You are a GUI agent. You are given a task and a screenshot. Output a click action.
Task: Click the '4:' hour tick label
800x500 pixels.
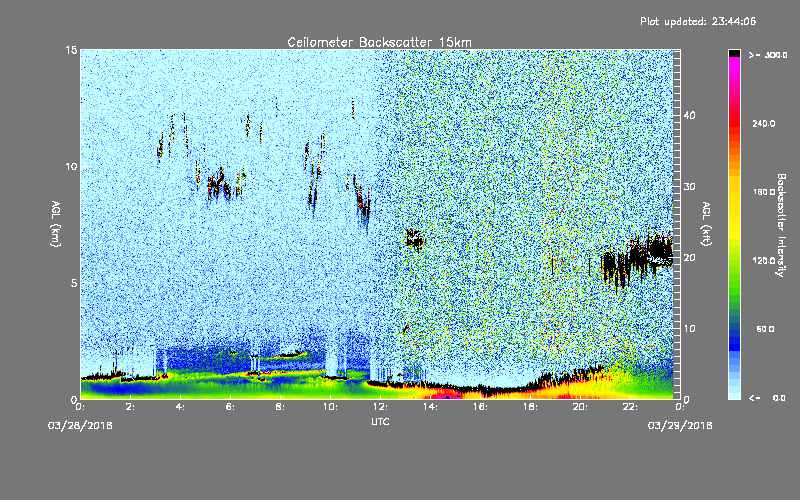180,407
